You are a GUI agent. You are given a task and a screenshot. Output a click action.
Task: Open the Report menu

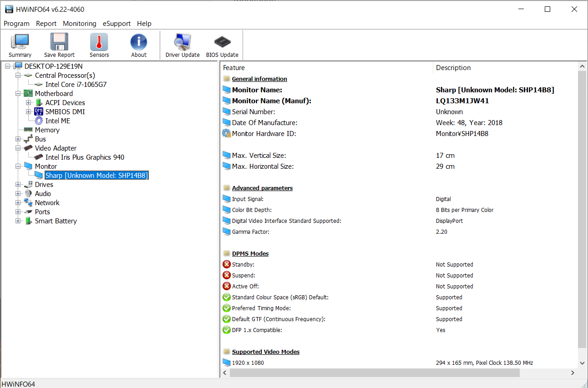[46, 24]
